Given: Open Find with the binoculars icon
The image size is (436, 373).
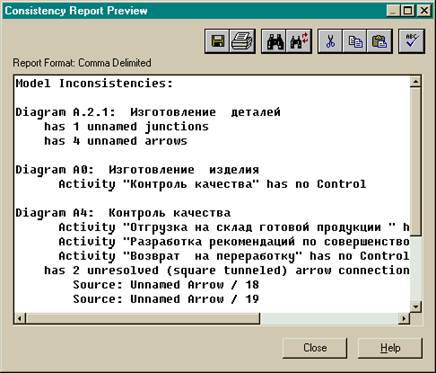Looking at the screenshot, I should pyautogui.click(x=274, y=41).
